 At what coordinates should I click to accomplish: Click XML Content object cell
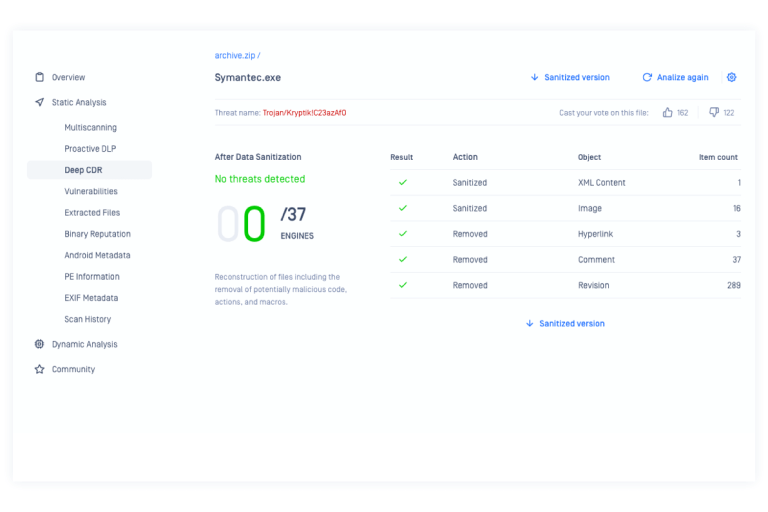(x=601, y=183)
